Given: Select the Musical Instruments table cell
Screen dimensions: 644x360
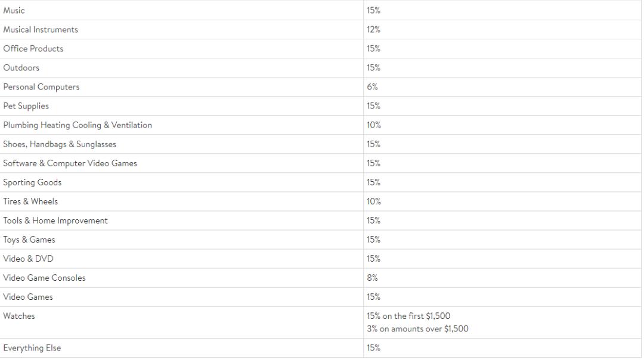Looking at the screenshot, I should [41, 30].
